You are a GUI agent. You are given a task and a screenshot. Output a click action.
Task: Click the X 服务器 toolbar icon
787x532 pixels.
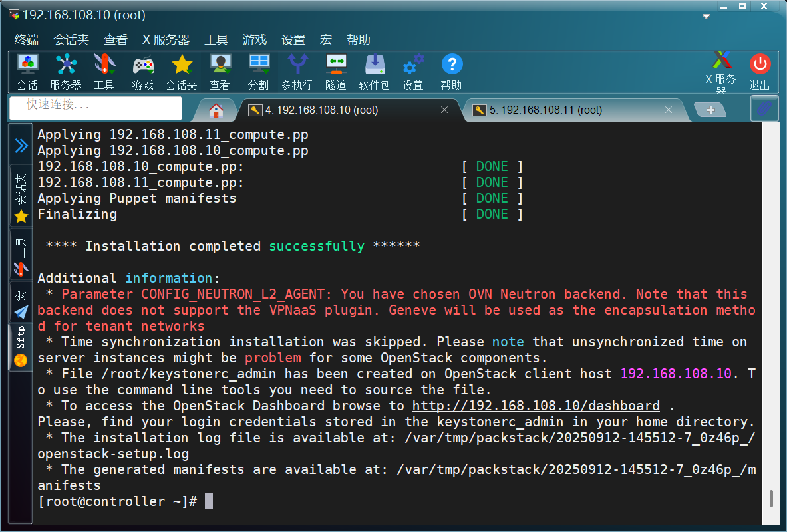point(721,72)
